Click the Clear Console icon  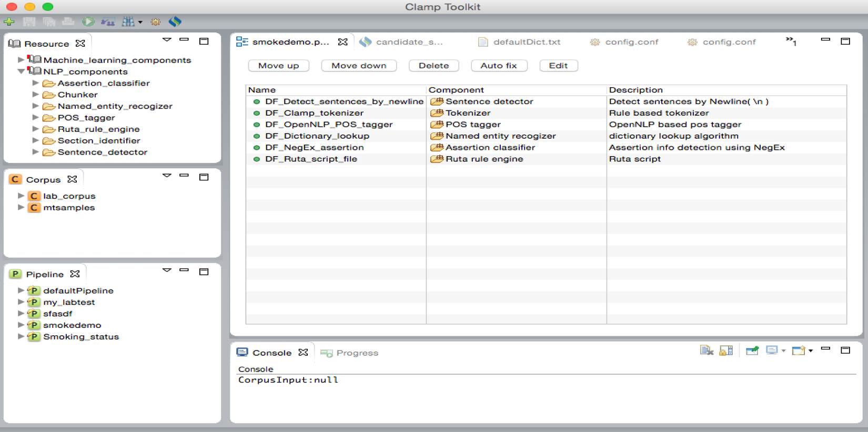(x=706, y=351)
